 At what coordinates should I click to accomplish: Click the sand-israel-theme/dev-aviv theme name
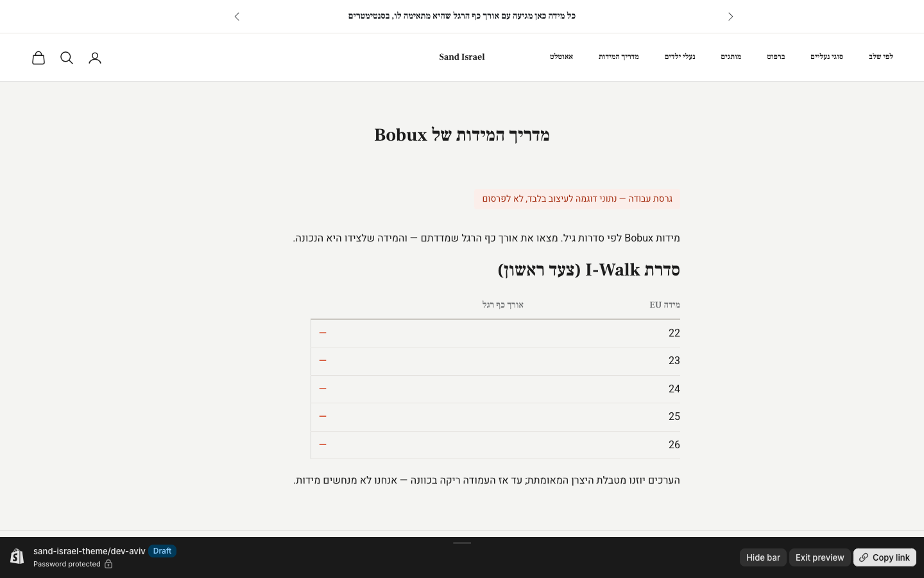89,551
